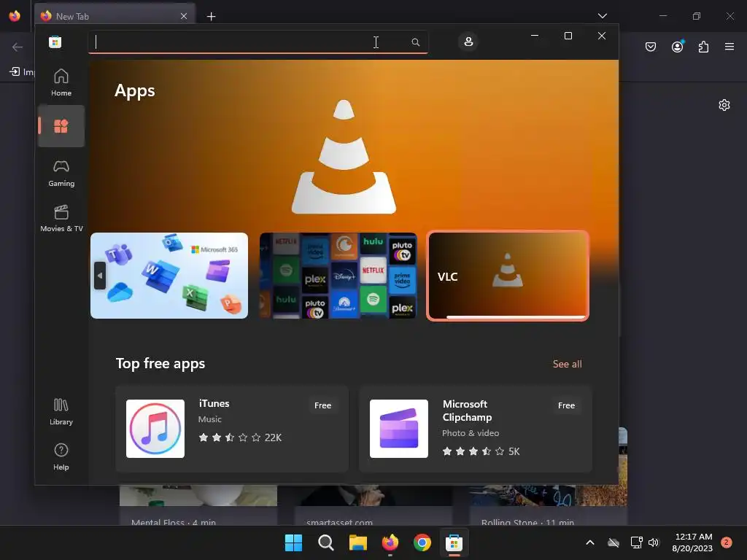747x560 pixels.
Task: Open Rolling Stone article in Firefox
Action: 548,506
